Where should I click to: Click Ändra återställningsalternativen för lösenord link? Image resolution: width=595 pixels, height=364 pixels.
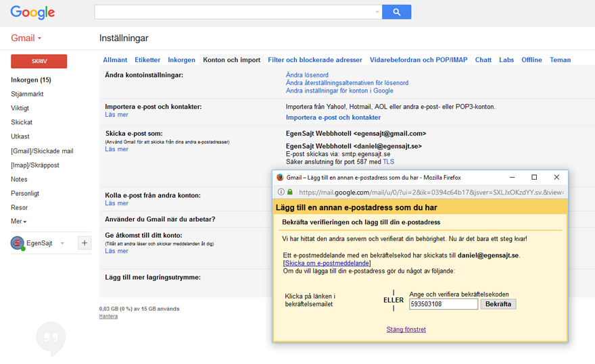tap(347, 82)
